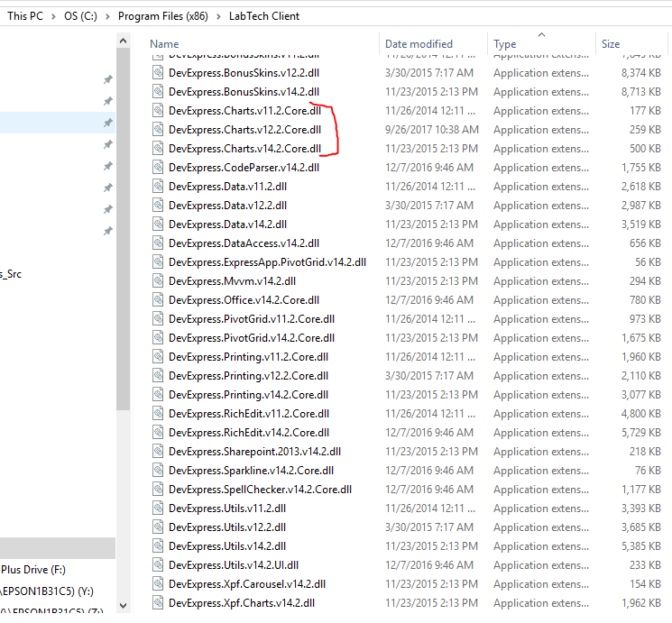Sort files by the Name column header
This screenshot has height=623, width=672.
[x=164, y=44]
